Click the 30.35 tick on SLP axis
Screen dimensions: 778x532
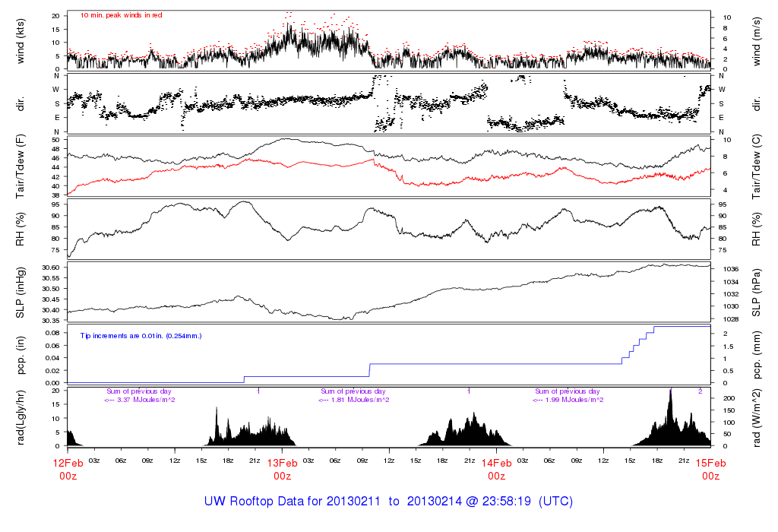(51, 321)
